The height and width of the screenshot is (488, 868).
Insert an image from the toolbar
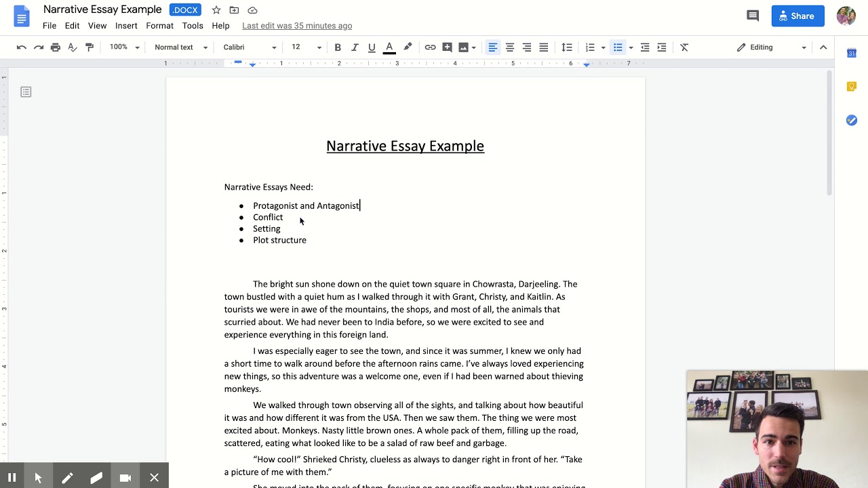[463, 47]
